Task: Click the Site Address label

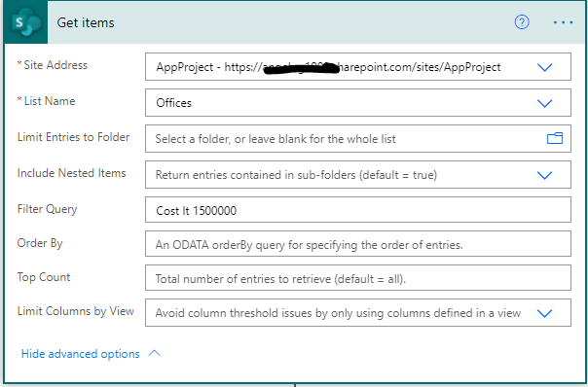Action: (x=53, y=65)
